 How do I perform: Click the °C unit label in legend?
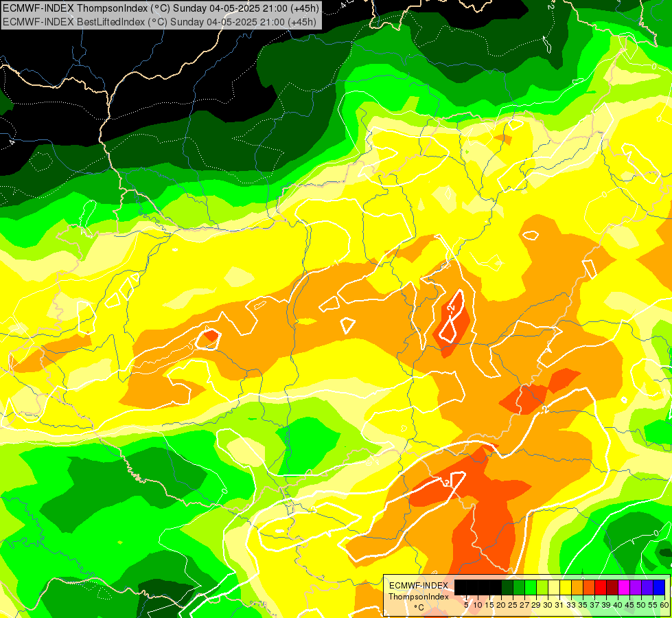click(x=419, y=607)
